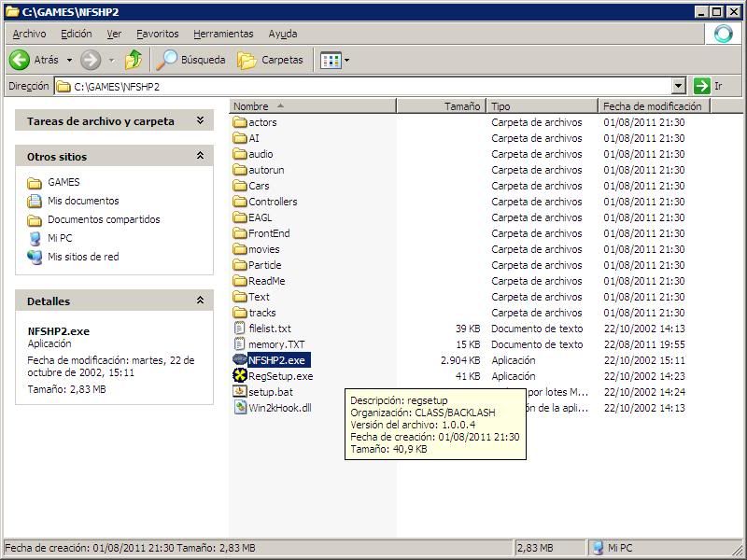Open the Documentos compartidos link

tap(104, 219)
